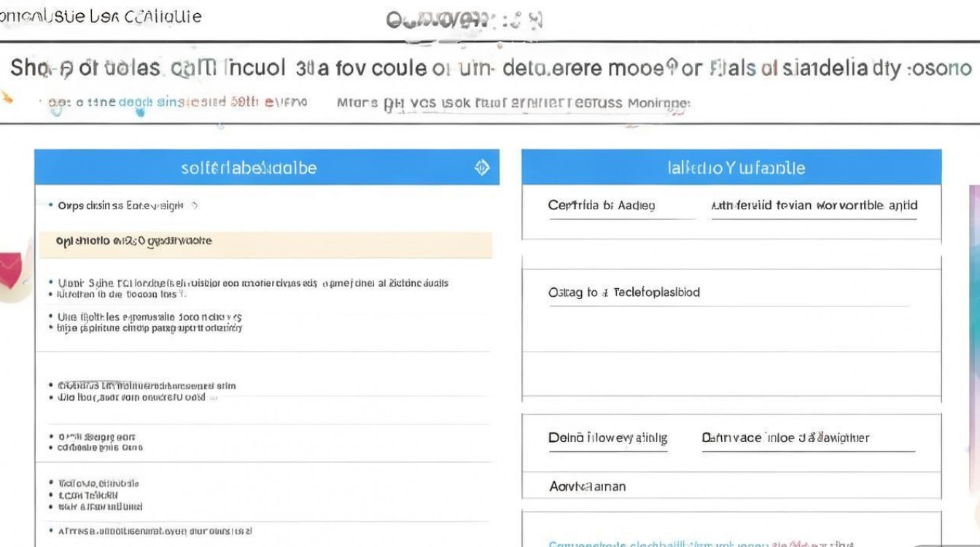Click the page title text at top left
This screenshot has height=547, width=980.
(x=101, y=16)
